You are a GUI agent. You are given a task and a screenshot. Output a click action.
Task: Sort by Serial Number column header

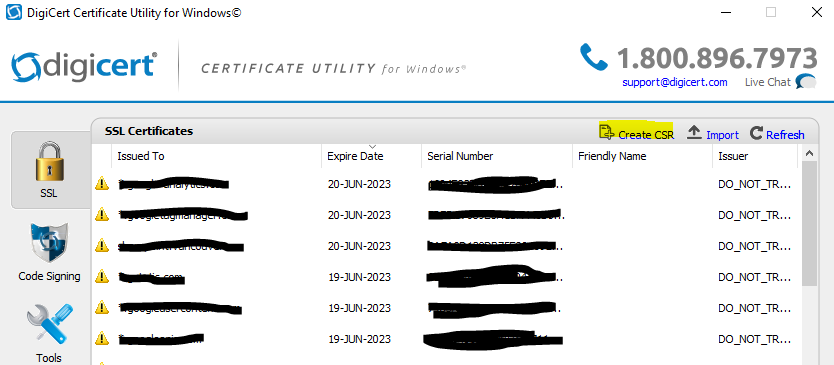[x=497, y=156]
